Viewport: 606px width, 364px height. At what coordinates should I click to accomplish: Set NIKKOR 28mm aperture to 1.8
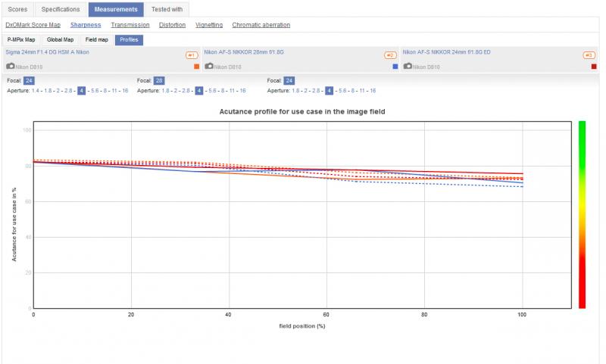[x=165, y=91]
